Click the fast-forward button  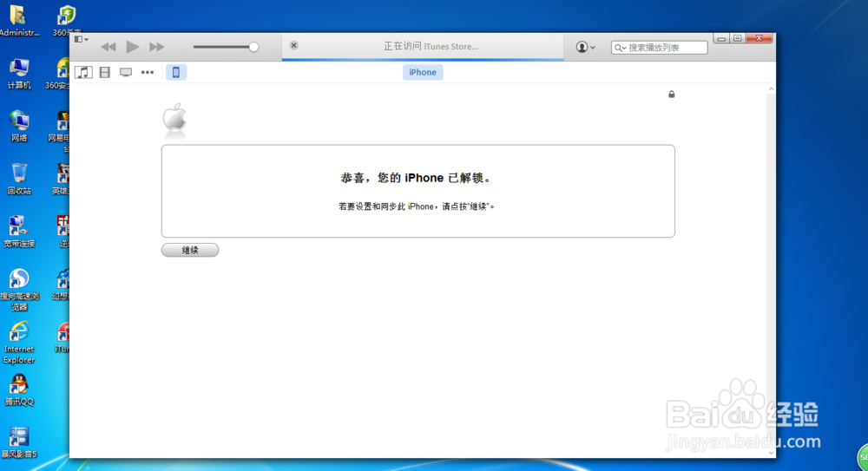[x=156, y=47]
